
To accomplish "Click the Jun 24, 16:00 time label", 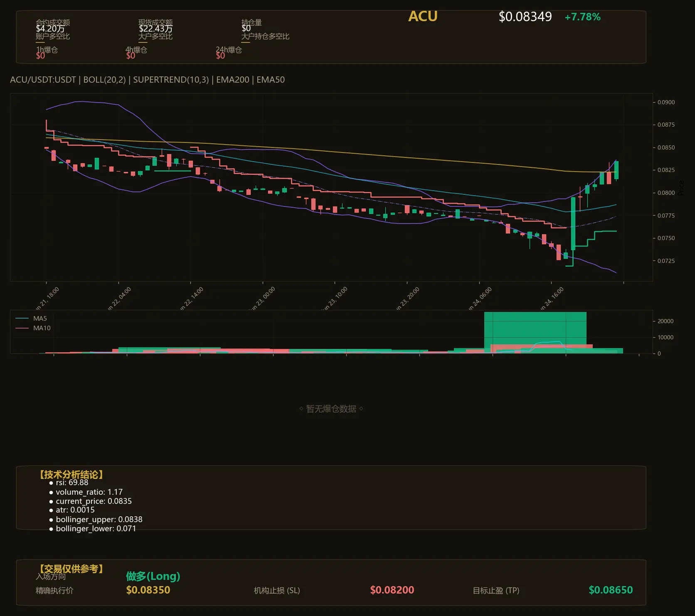I will (x=552, y=298).
